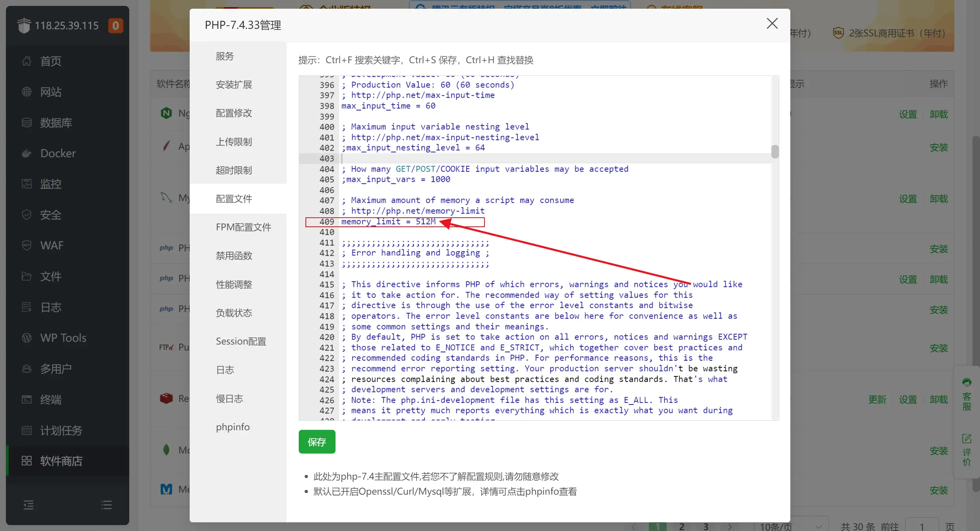This screenshot has width=980, height=531.
Task: Open the Docker section in the sidebar
Action: pos(58,153)
